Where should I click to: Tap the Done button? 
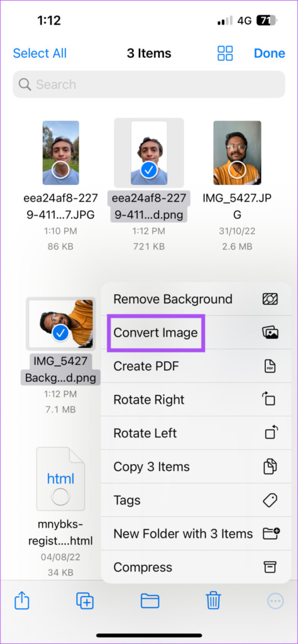[269, 53]
